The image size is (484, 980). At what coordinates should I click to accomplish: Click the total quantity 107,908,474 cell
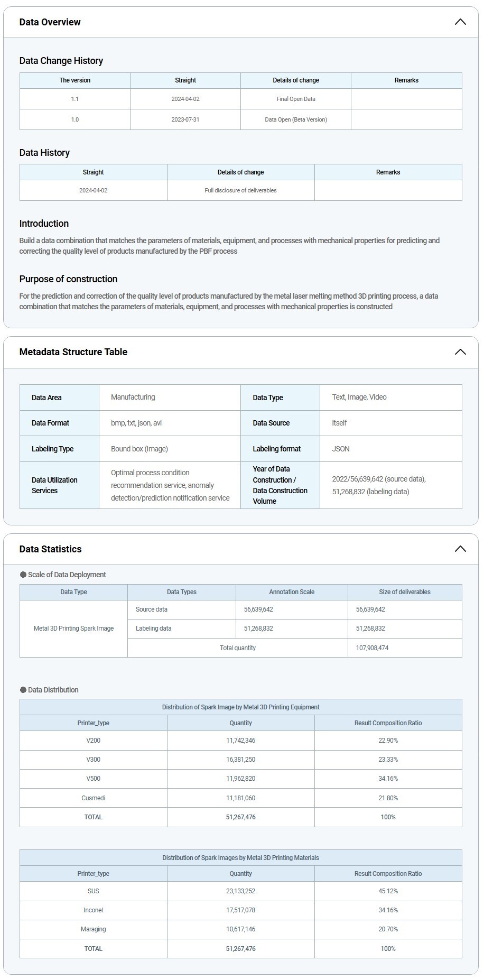pos(372,648)
